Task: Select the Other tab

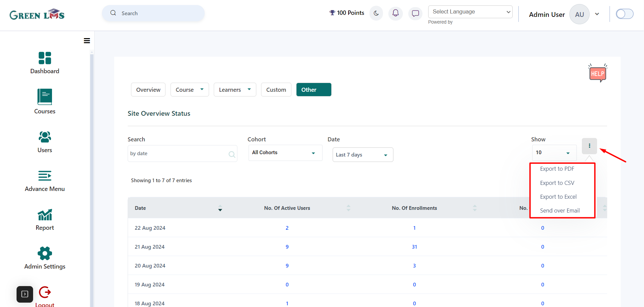Action: [x=314, y=89]
